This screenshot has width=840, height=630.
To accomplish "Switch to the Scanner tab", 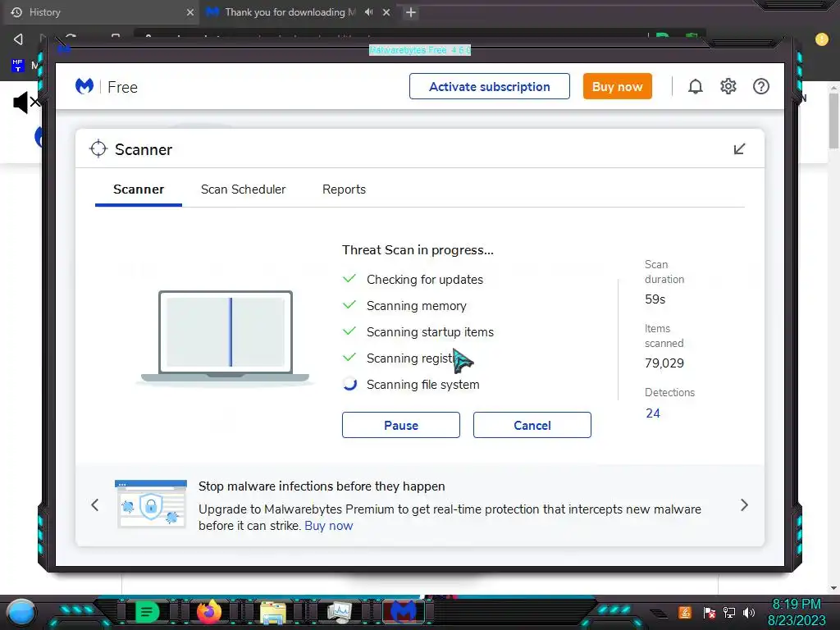I will pyautogui.click(x=138, y=189).
